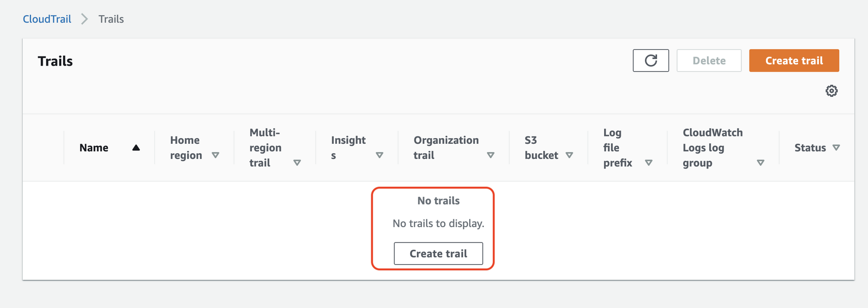Select the Name column header
Screen dimensions: 868x308
(x=94, y=148)
